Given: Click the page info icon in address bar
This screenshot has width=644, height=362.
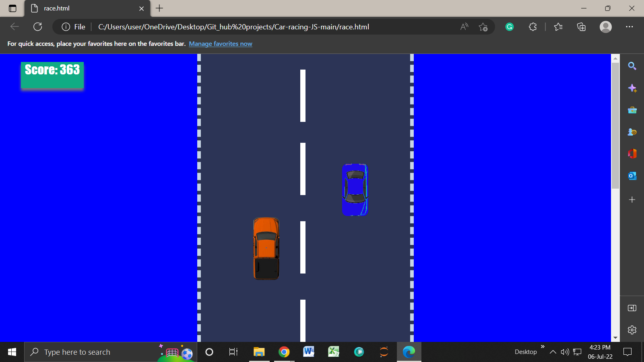Looking at the screenshot, I should click(66, 27).
